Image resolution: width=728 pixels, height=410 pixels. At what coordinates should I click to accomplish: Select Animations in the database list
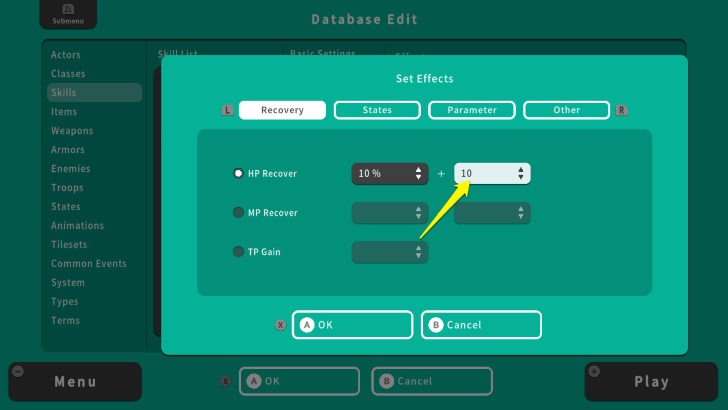78,226
